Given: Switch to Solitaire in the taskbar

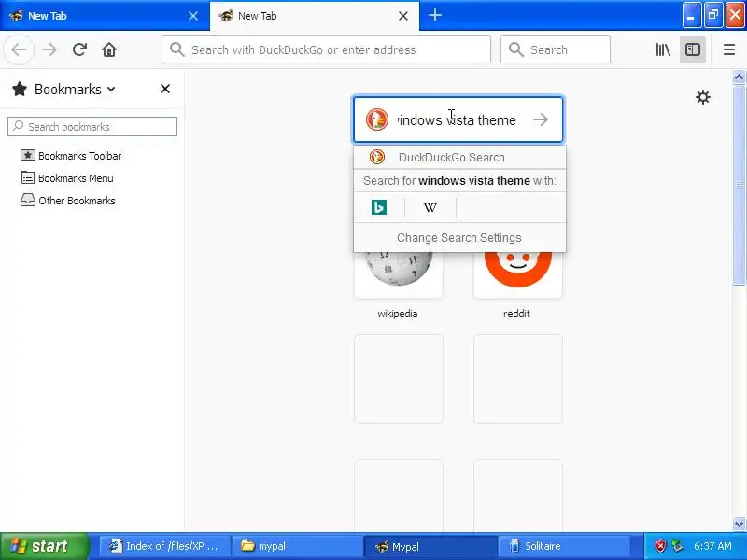Looking at the screenshot, I should (x=564, y=546).
